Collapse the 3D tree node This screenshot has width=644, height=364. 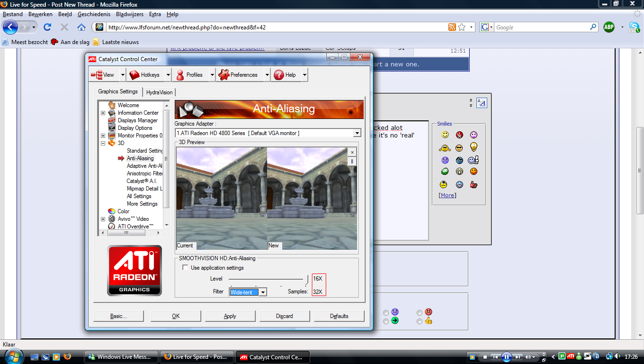click(x=103, y=143)
